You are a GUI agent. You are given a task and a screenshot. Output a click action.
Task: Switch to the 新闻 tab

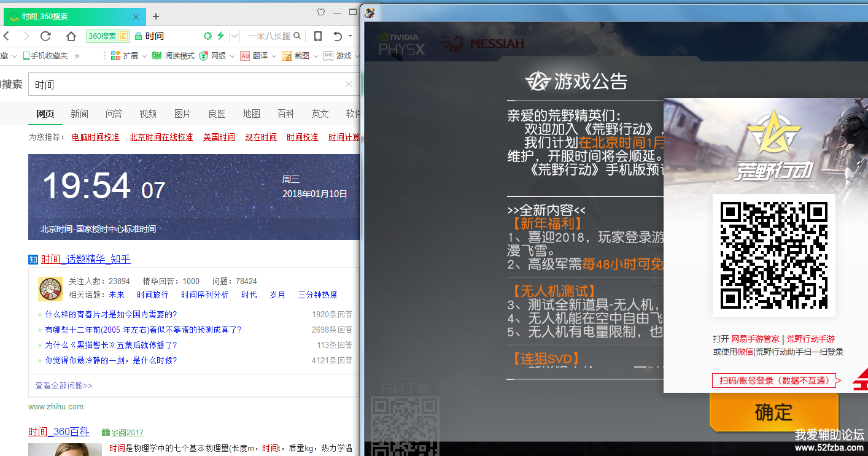click(79, 114)
